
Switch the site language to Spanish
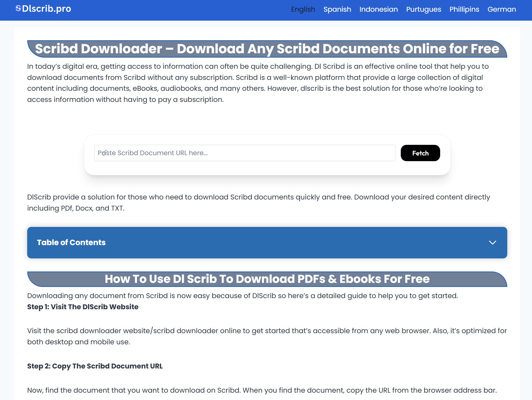337,9
